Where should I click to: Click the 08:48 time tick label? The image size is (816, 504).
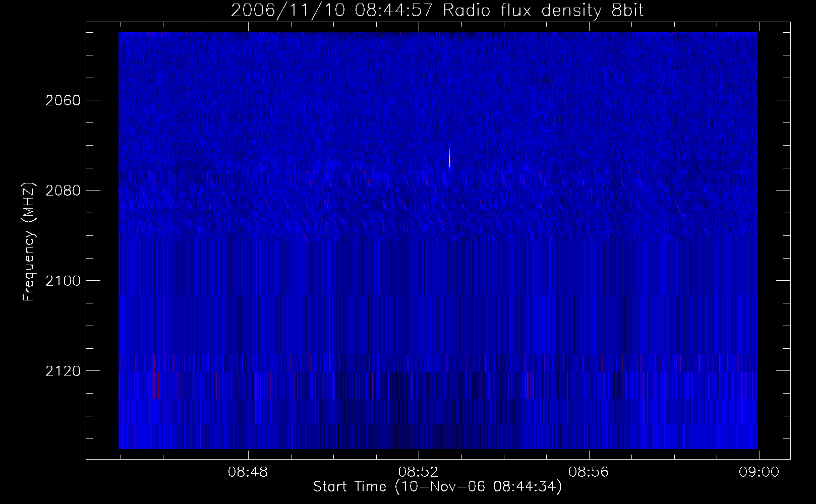(248, 472)
